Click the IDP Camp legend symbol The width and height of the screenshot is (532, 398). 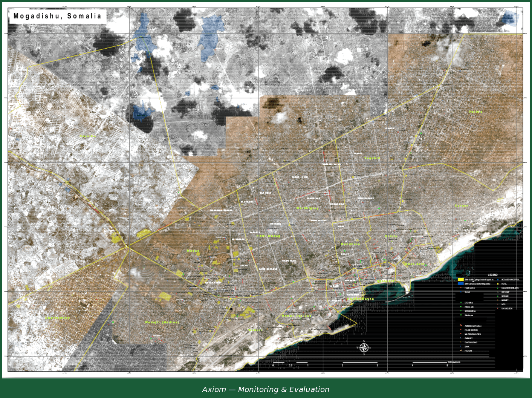point(498,292)
